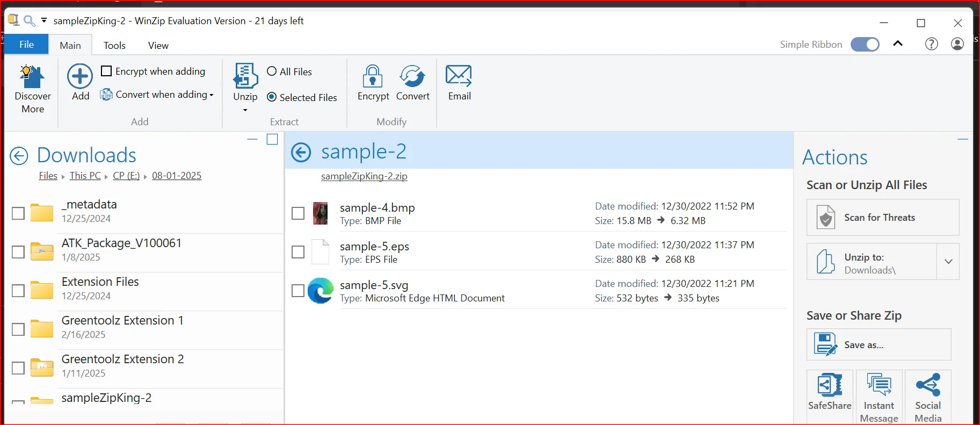Open quick access toolbar dropdown arrow

coord(44,20)
